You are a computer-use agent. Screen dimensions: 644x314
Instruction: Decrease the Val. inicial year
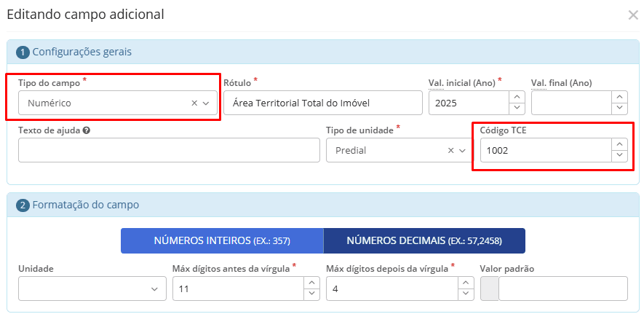516,109
